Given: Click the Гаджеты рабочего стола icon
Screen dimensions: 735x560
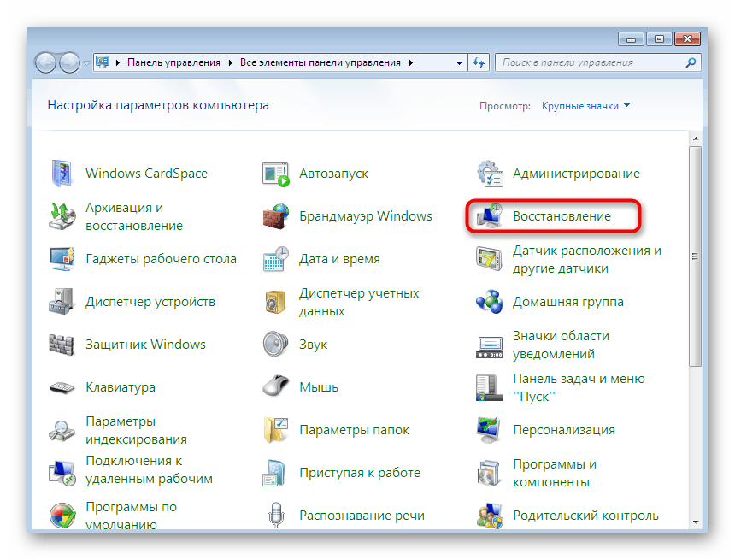Looking at the screenshot, I should pyautogui.click(x=62, y=259).
